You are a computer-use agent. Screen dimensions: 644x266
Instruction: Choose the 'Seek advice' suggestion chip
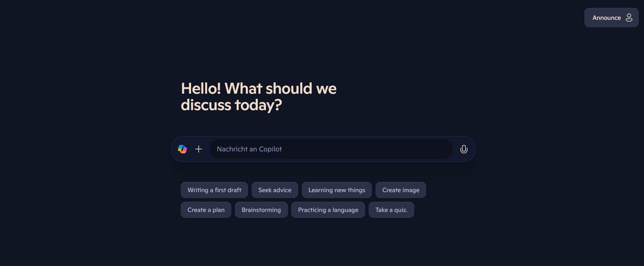coord(275,190)
